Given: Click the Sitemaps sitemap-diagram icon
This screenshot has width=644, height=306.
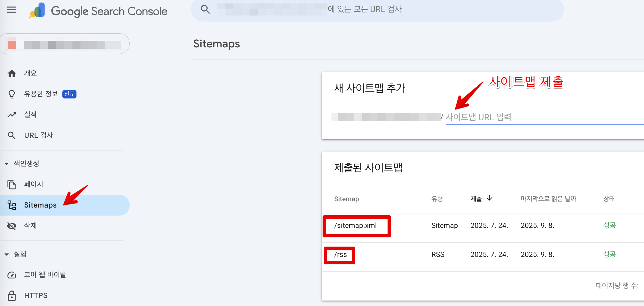Looking at the screenshot, I should coord(12,205).
